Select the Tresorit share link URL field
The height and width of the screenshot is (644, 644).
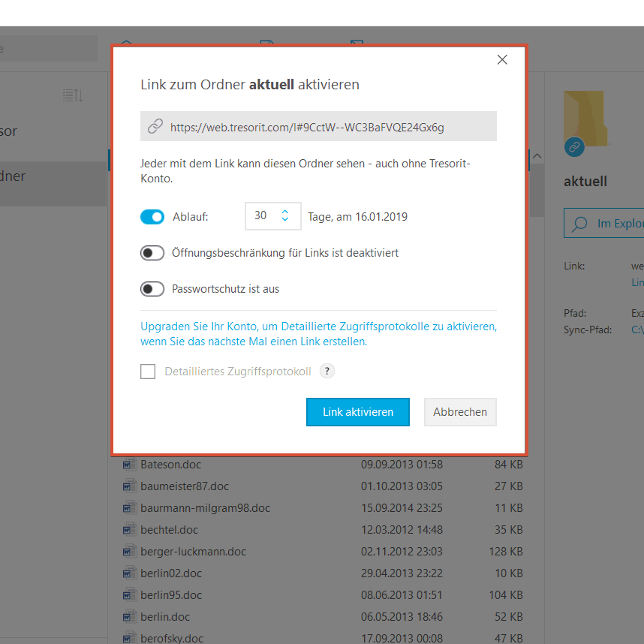tap(318, 126)
